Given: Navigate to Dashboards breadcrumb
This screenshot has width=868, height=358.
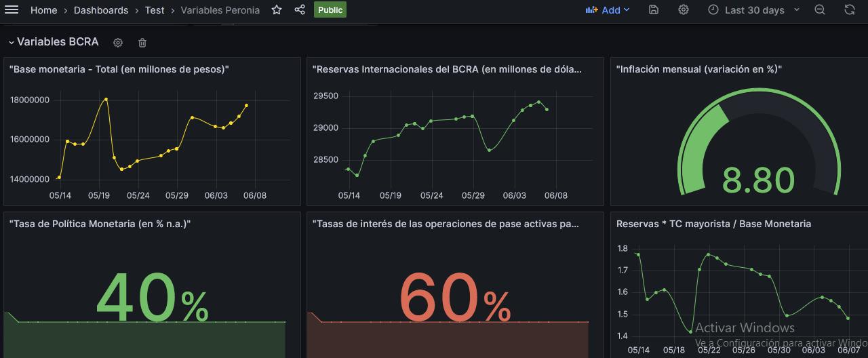Looking at the screenshot, I should (x=101, y=10).
